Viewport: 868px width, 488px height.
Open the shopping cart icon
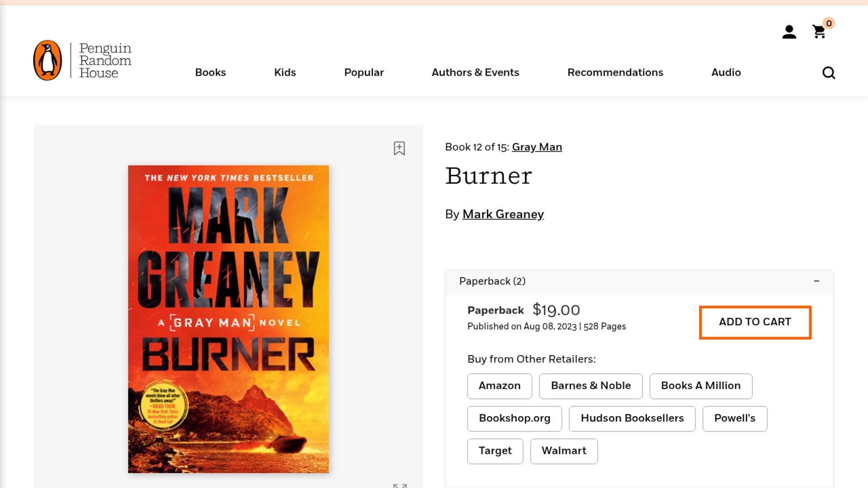tap(819, 32)
